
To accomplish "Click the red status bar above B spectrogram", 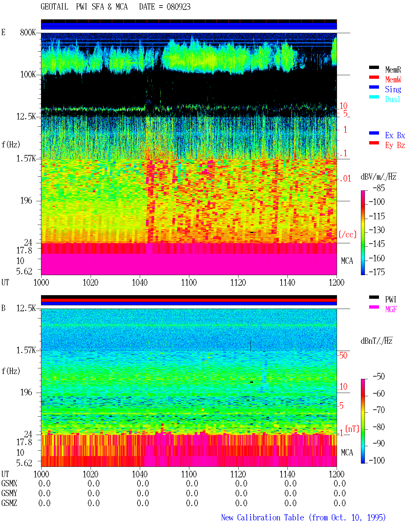I will tap(189, 300).
